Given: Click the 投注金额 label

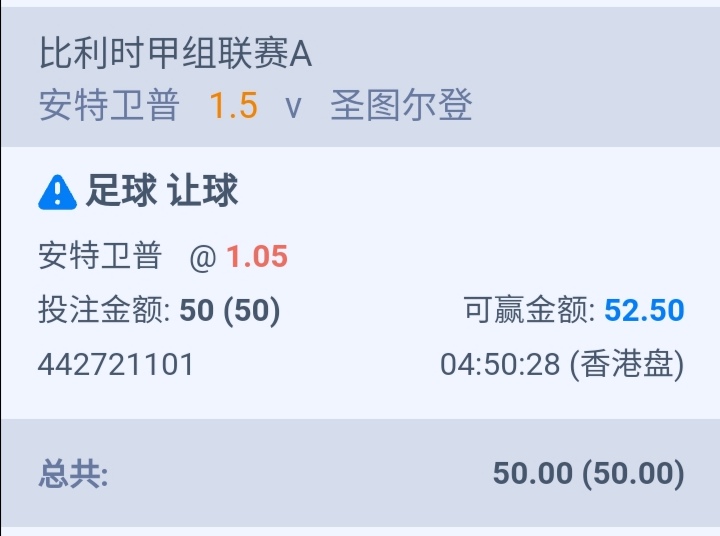Looking at the screenshot, I should click(104, 311).
